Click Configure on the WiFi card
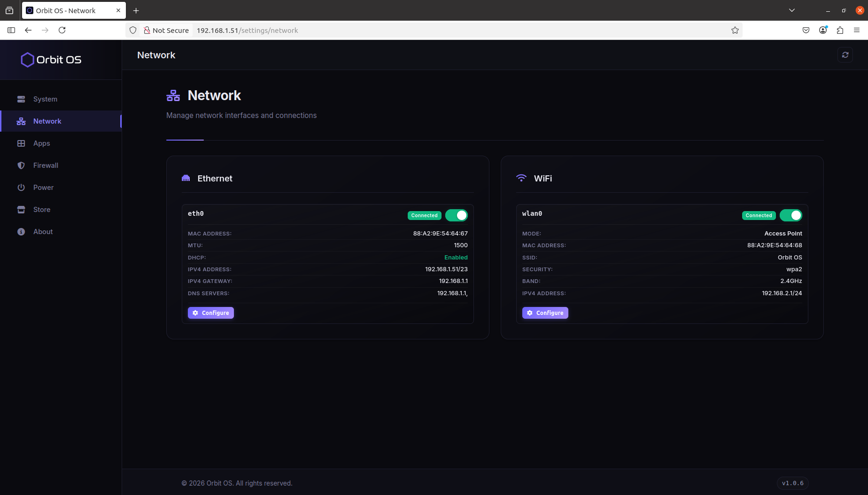Screen dimensions: 868x495 545,312
